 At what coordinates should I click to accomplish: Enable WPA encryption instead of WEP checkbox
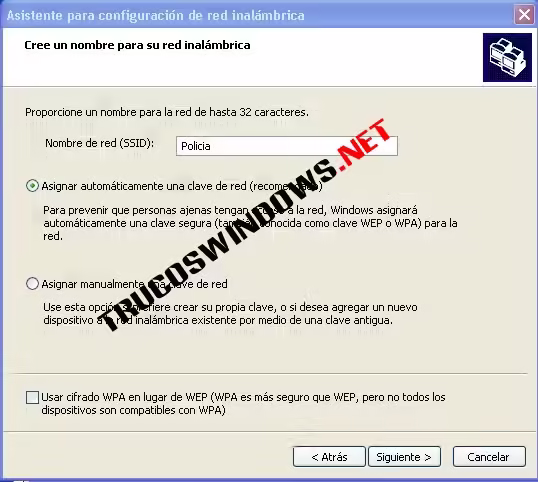pos(32,397)
